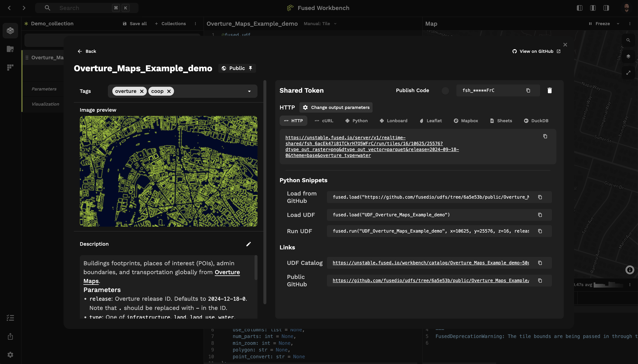Edit the description with pencil icon
This screenshot has width=638, height=364.
click(248, 244)
